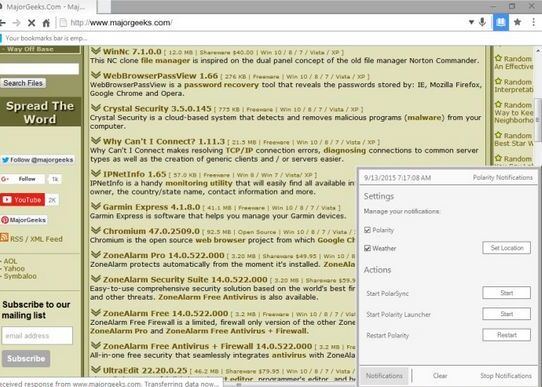Open the Polarity reader book icon

[501, 22]
